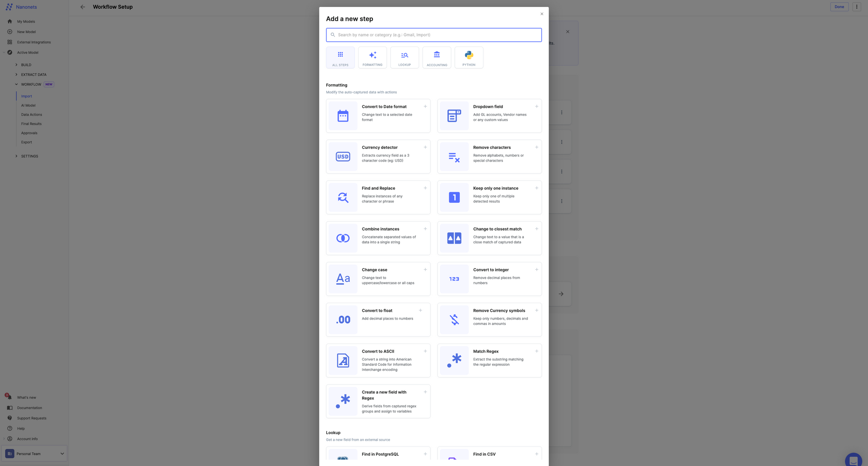This screenshot has width=868, height=466.
Task: Filter steps by the Lookup category
Action: click(x=404, y=58)
